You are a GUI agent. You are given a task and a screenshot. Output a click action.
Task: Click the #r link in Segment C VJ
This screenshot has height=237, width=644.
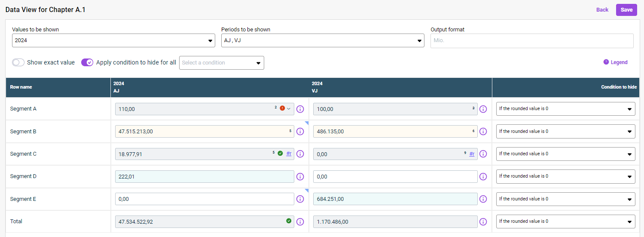pyautogui.click(x=472, y=154)
